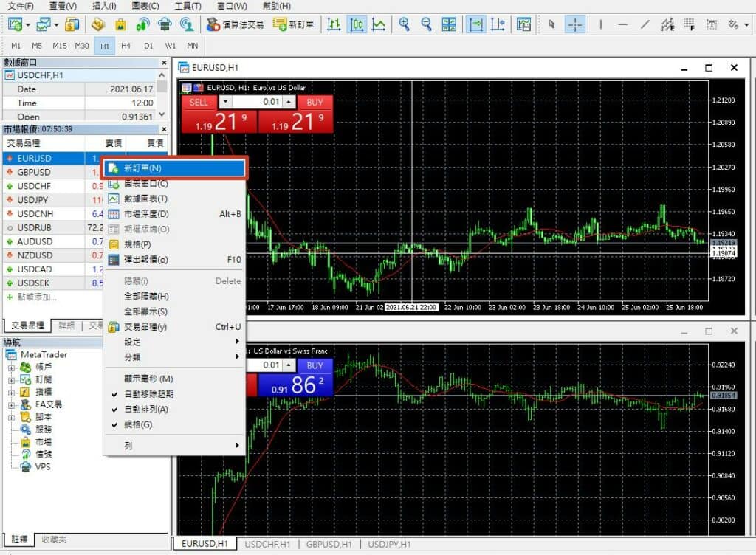Screen dimensions: 756x555
Task: Select the horizontal line drawing tool
Action: 622,24
